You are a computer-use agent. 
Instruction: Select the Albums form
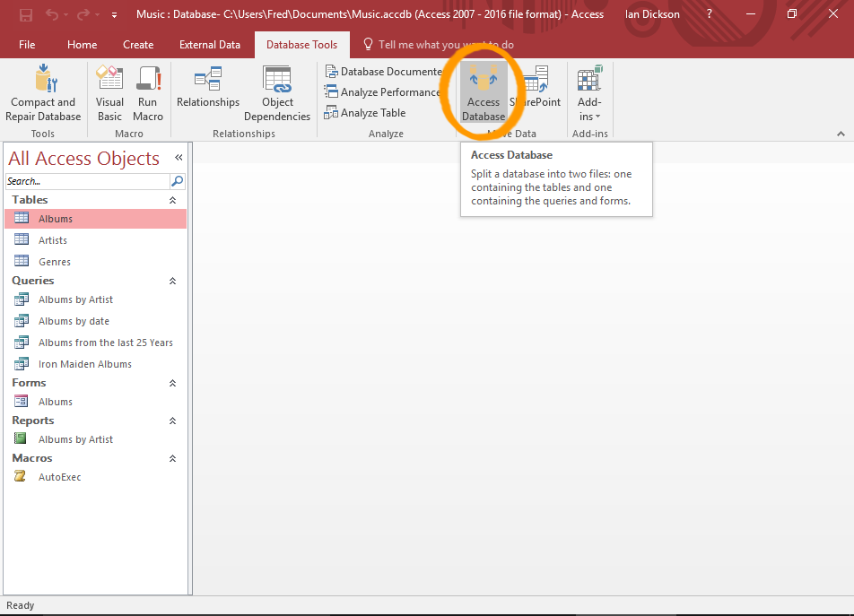coord(95,402)
